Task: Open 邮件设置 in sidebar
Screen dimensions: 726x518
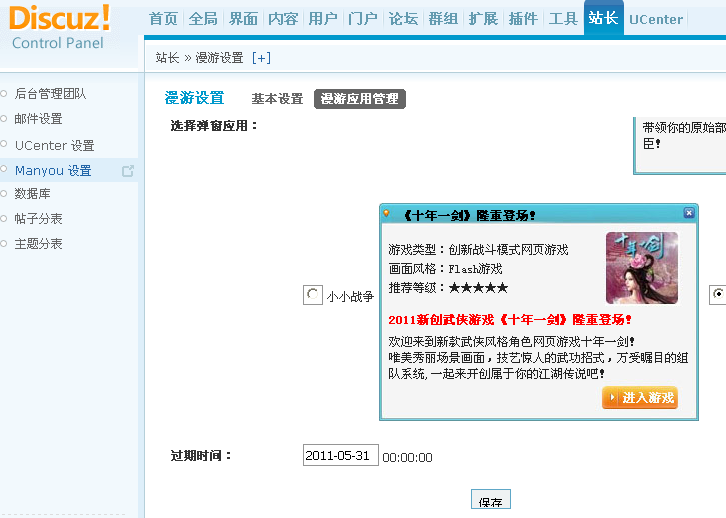Action: pos(38,119)
